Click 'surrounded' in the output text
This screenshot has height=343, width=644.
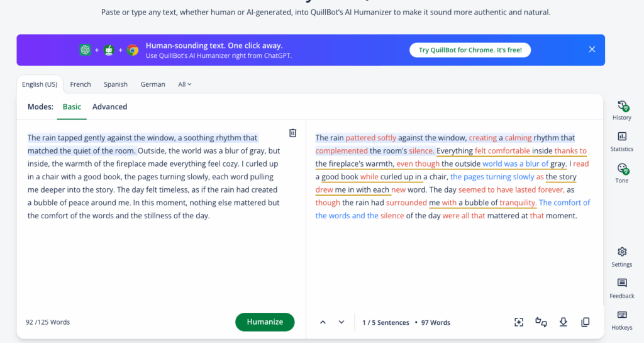pos(407,203)
